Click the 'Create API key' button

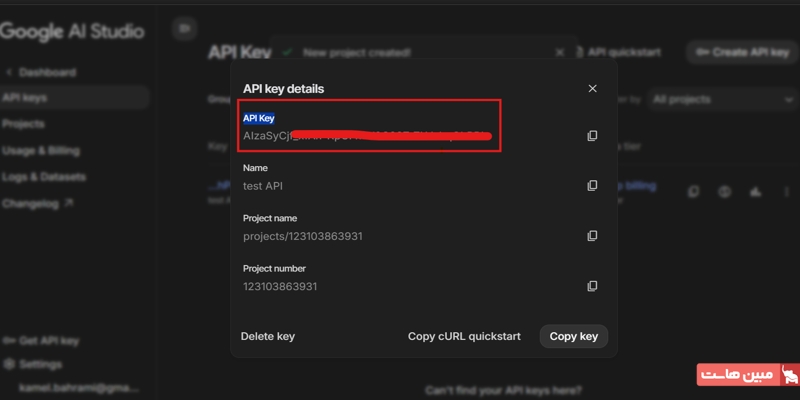pos(742,52)
